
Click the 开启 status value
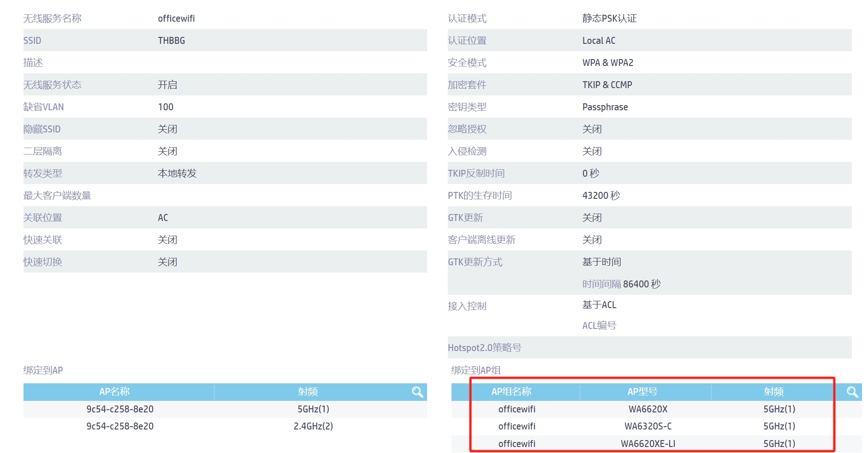coord(167,85)
